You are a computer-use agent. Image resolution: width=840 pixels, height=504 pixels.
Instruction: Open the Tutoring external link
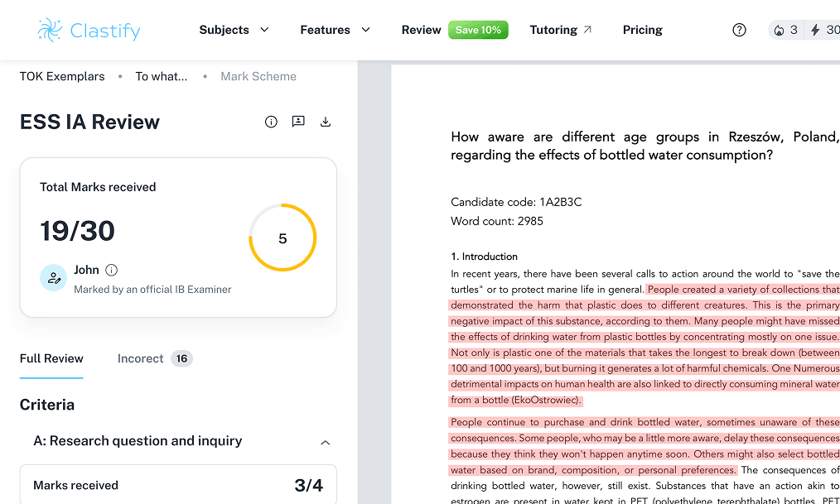coord(560,30)
